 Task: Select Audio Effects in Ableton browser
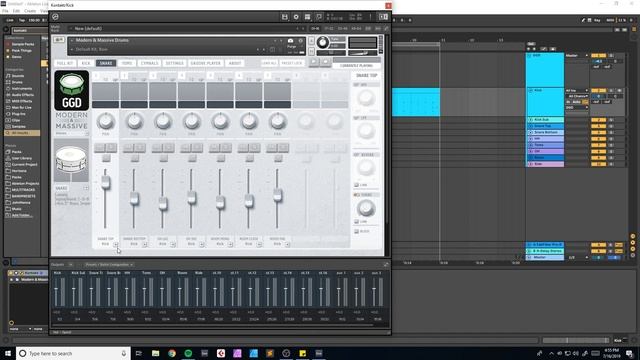point(22,95)
